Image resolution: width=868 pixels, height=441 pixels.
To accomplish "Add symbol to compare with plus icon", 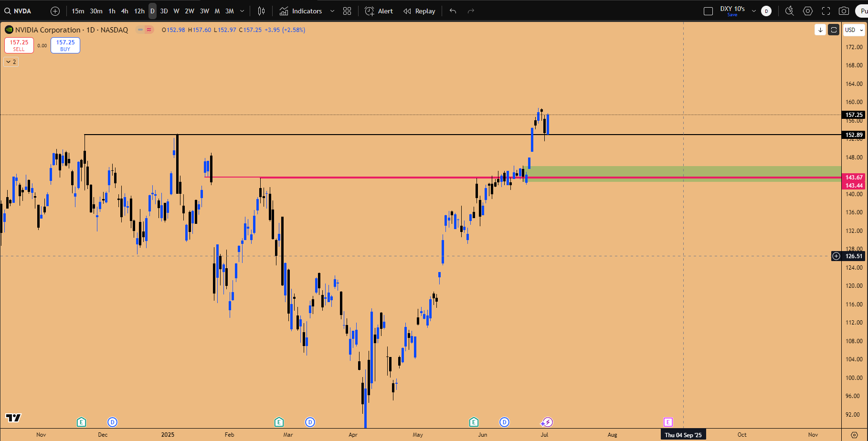I will (55, 11).
